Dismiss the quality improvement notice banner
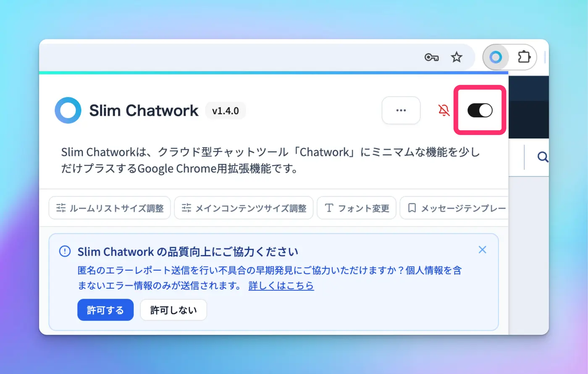588x374 pixels. [483, 250]
